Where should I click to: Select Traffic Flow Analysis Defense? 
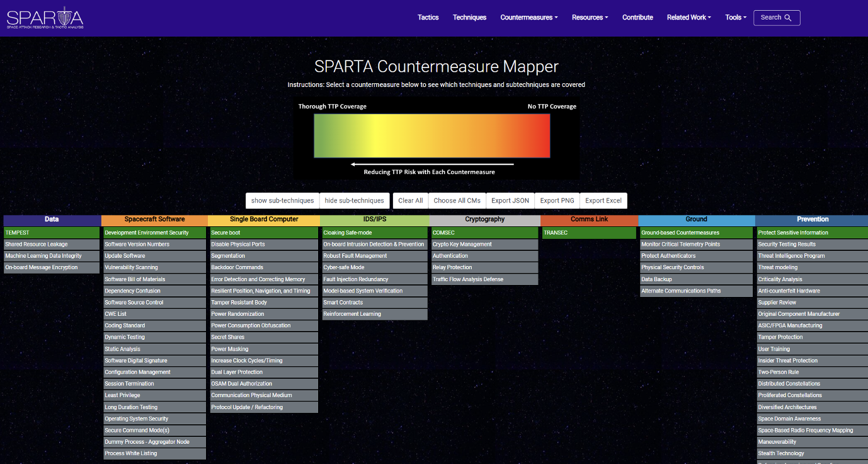click(x=485, y=279)
